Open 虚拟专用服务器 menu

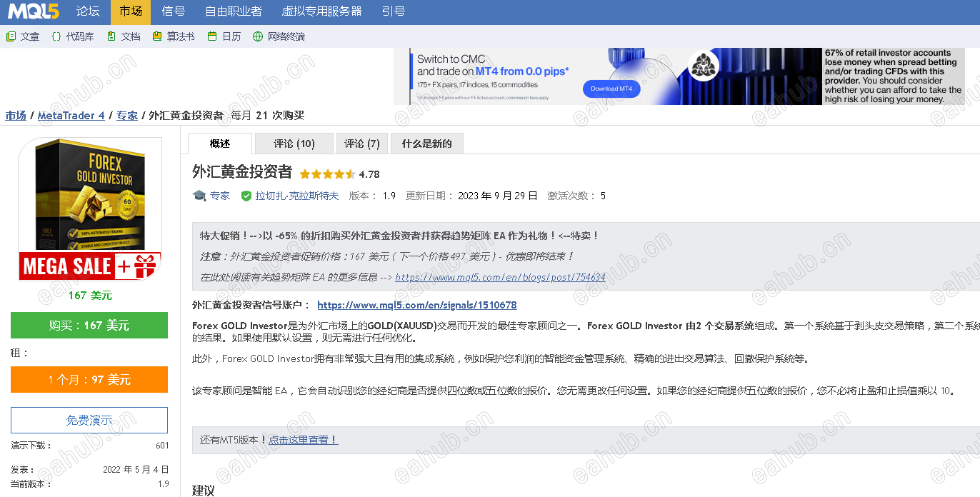point(322,11)
